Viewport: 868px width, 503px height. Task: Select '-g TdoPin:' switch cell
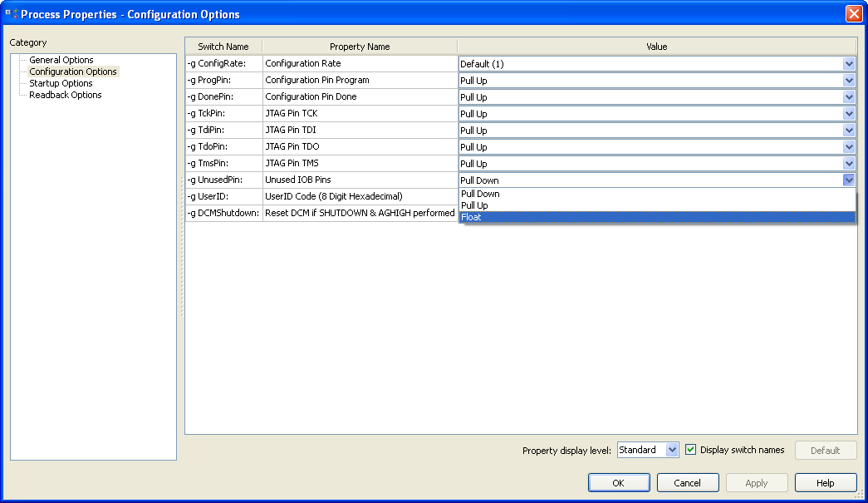(x=223, y=146)
